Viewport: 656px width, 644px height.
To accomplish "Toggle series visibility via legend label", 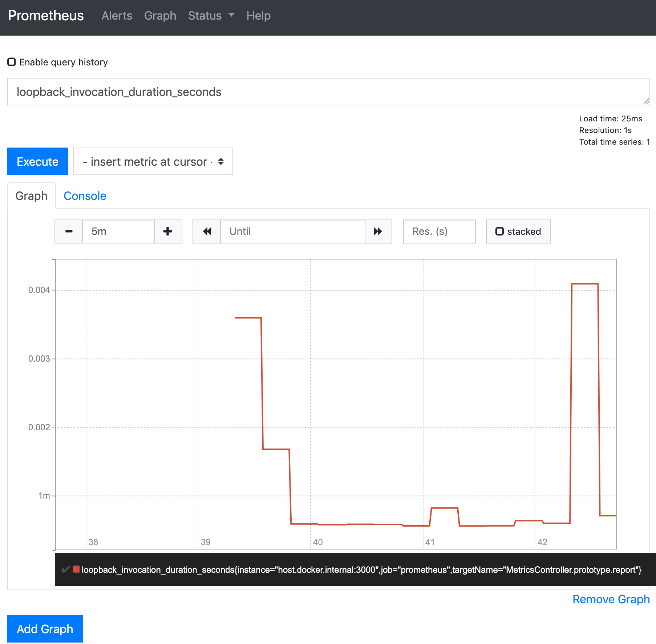I will pos(361,570).
